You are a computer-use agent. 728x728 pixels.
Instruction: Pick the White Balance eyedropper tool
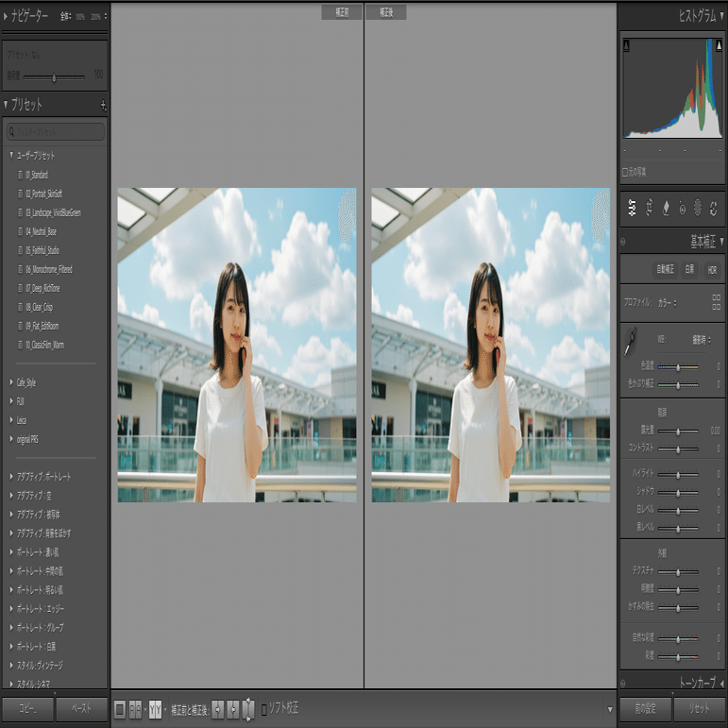click(630, 341)
